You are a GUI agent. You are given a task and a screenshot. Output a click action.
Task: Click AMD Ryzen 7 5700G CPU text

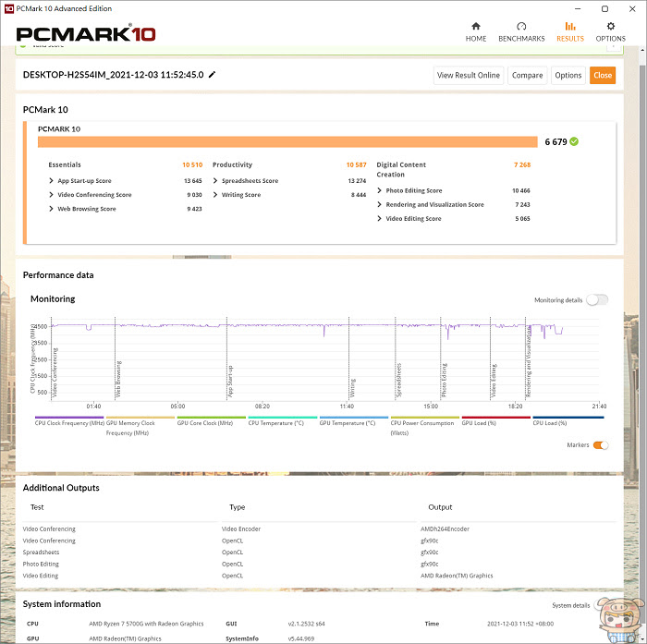146,624
